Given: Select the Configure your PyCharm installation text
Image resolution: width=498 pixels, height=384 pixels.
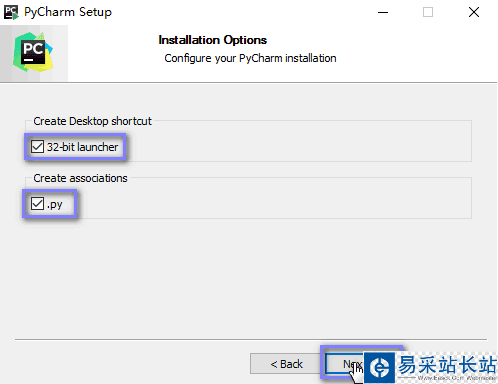Looking at the screenshot, I should click(250, 58).
